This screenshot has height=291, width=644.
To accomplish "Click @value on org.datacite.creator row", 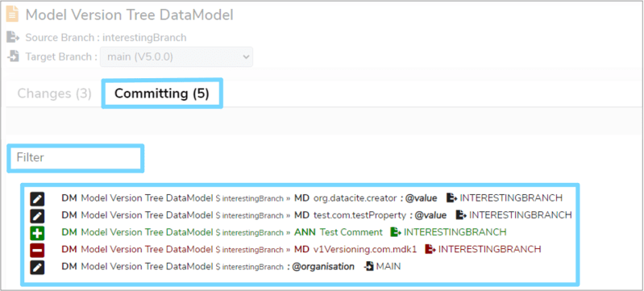I will click(421, 198).
